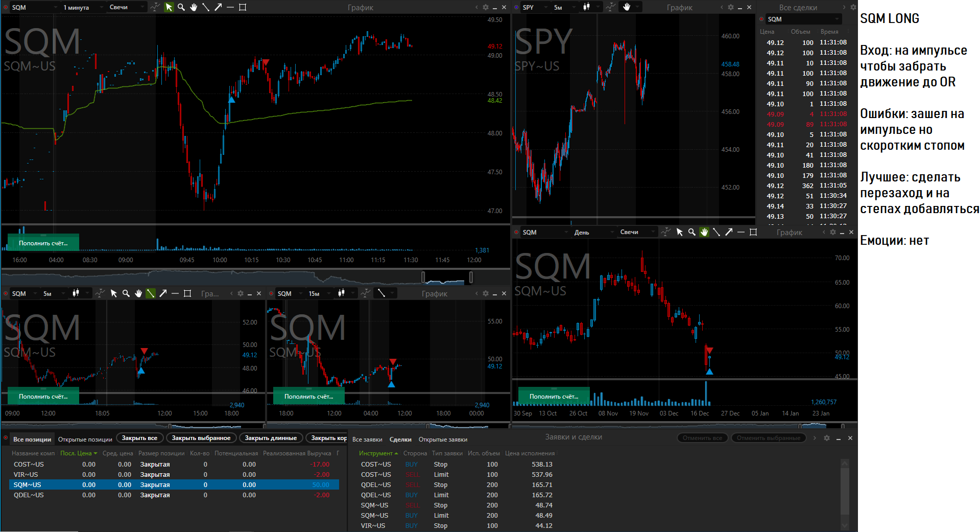Open settings gear of SQM 15м chart
Image resolution: width=980 pixels, height=532 pixels.
(x=486, y=293)
